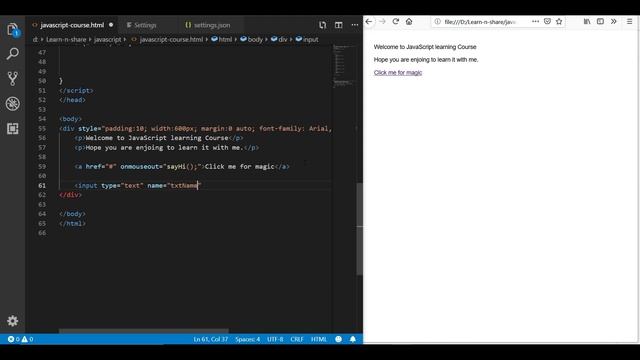Open the Source Control view
640x360 pixels.
tap(13, 78)
